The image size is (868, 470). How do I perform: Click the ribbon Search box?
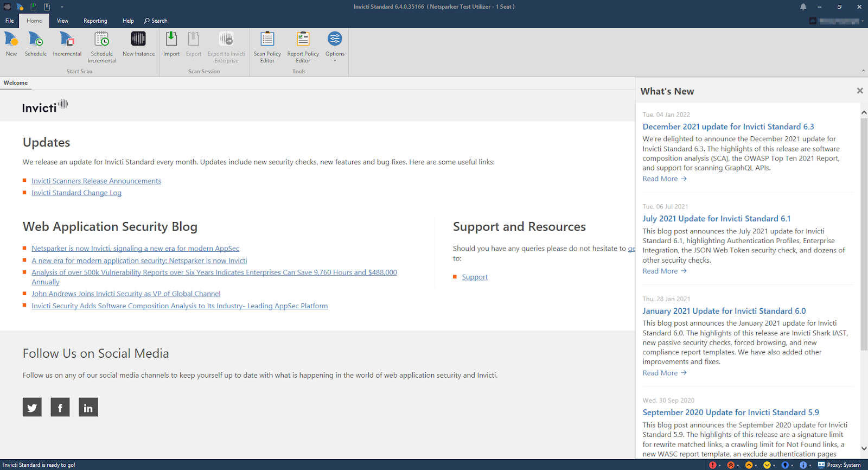pyautogui.click(x=156, y=21)
